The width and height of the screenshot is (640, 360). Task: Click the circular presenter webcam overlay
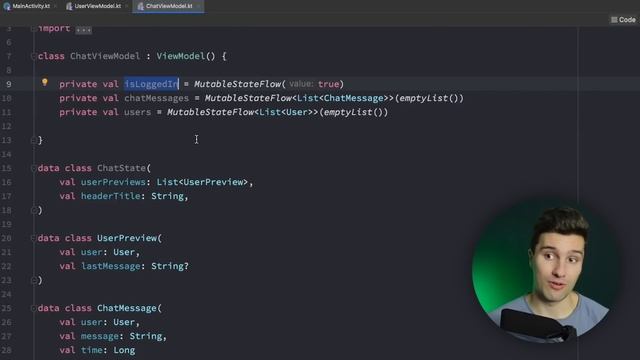pyautogui.click(x=546, y=270)
